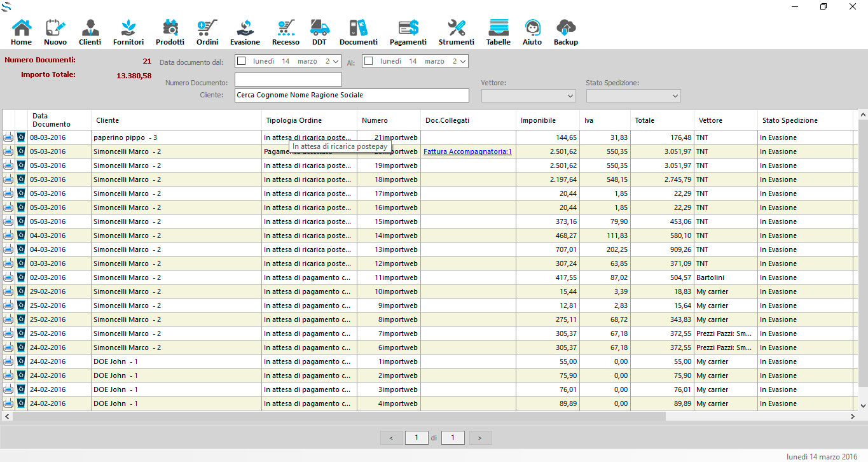Go to the next page button
The width and height of the screenshot is (868, 462).
(x=480, y=438)
